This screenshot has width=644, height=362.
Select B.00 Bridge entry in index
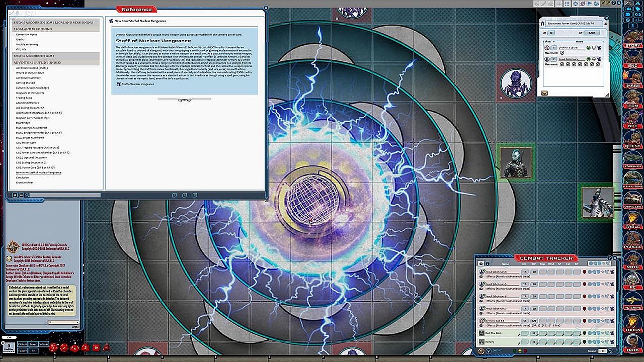pyautogui.click(x=23, y=123)
